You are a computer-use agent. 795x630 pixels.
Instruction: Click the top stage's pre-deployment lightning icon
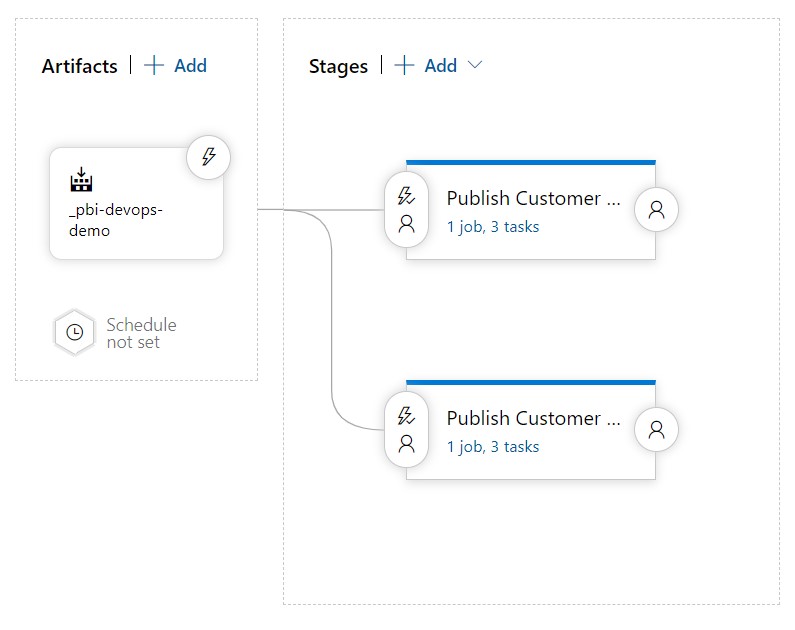coord(406,196)
